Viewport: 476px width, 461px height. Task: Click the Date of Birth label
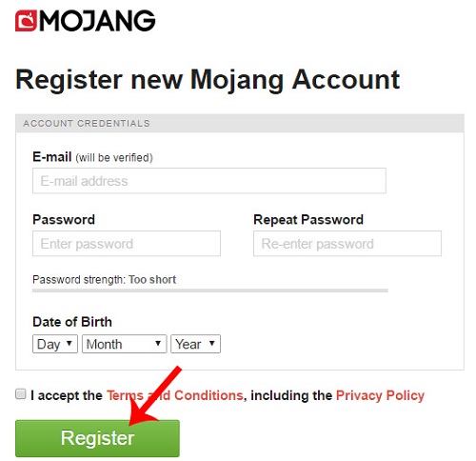(72, 322)
